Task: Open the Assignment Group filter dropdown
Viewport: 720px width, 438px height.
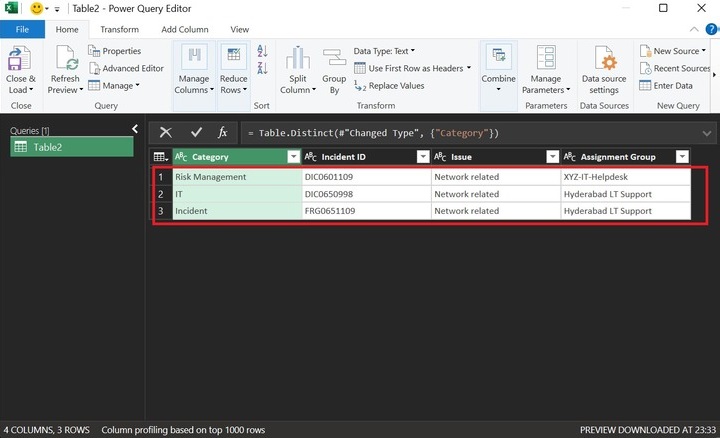Action: click(x=682, y=157)
